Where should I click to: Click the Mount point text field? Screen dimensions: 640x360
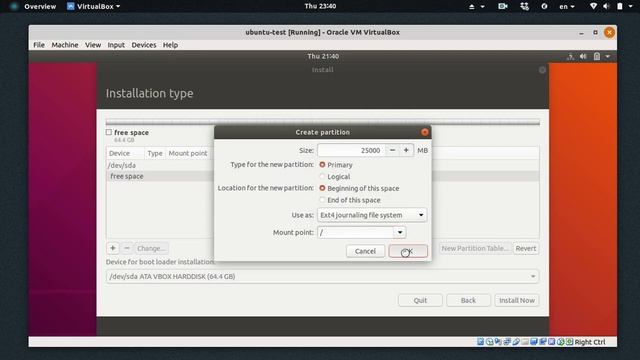pos(356,232)
